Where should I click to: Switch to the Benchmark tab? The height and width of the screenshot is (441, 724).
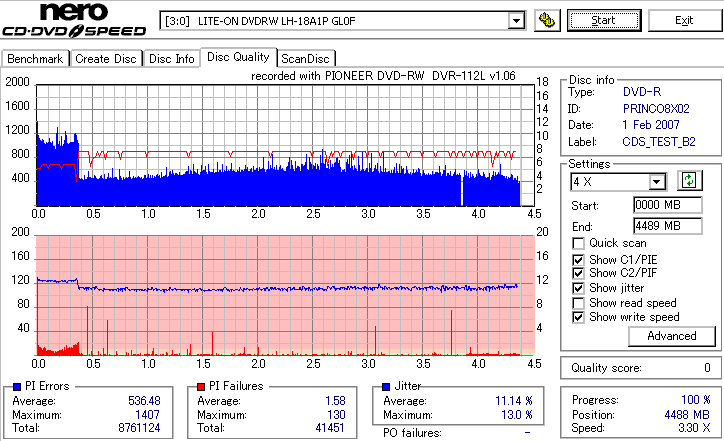pos(35,59)
